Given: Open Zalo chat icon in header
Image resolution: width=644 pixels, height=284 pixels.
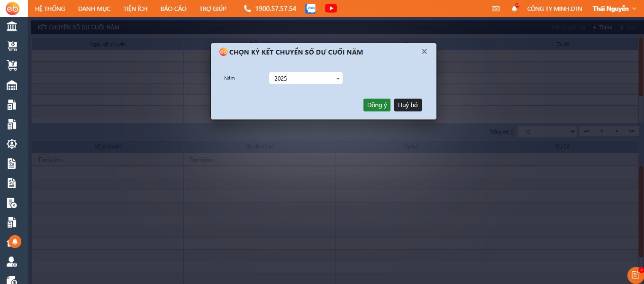Looking at the screenshot, I should [311, 9].
